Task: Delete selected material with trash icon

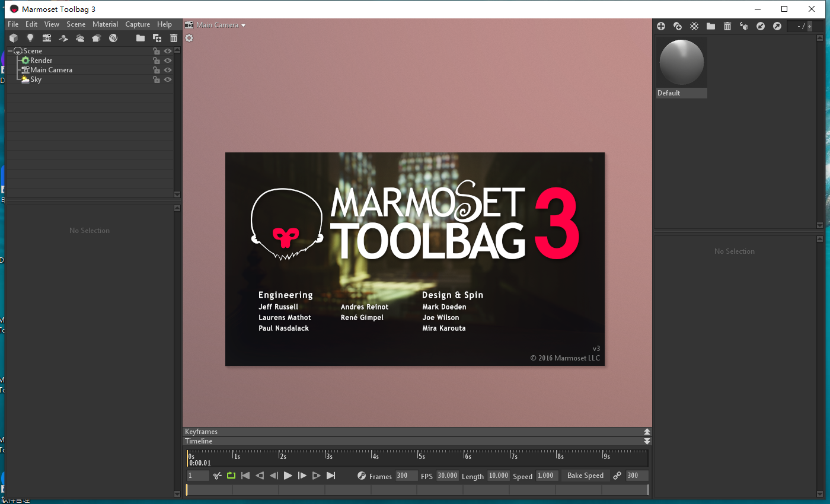Action: tap(727, 26)
